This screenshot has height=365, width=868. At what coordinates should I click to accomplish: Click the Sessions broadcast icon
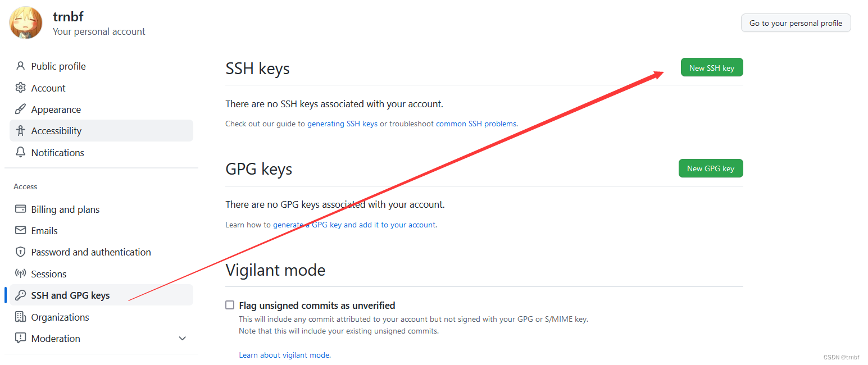pyautogui.click(x=21, y=274)
